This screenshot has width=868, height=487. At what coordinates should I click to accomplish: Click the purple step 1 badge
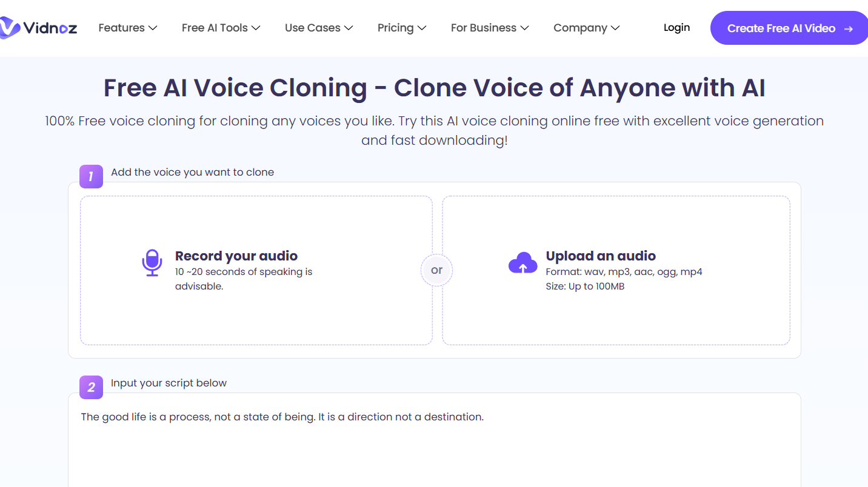[91, 176]
